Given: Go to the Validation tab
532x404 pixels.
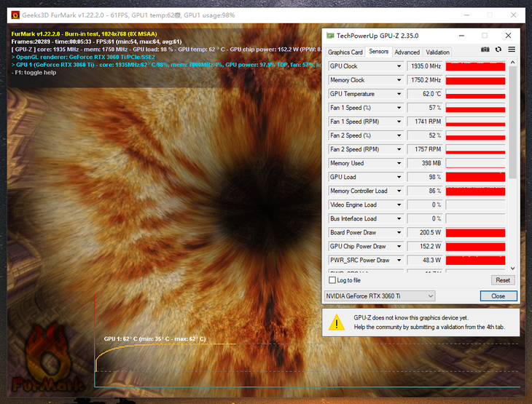Looking at the screenshot, I should click(438, 52).
